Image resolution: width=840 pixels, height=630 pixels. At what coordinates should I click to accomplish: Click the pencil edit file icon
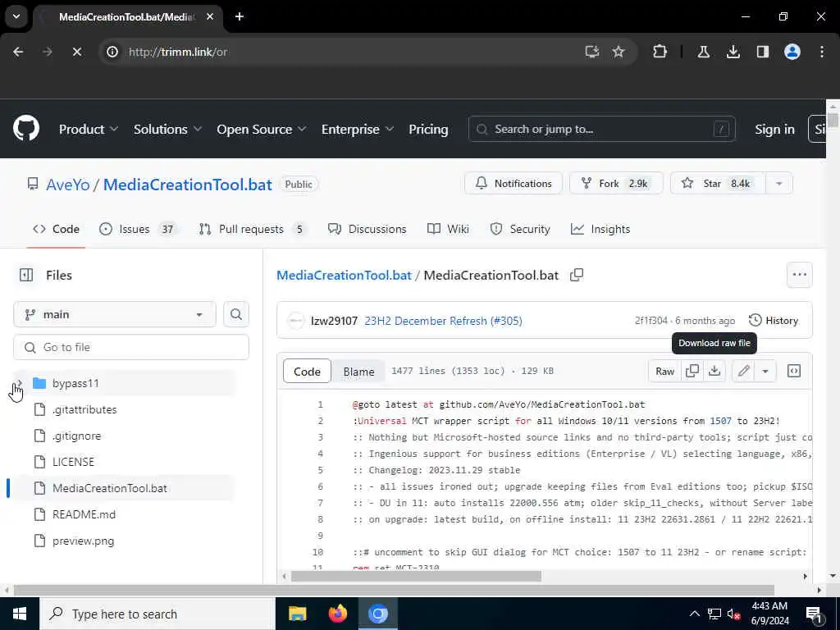[743, 371]
